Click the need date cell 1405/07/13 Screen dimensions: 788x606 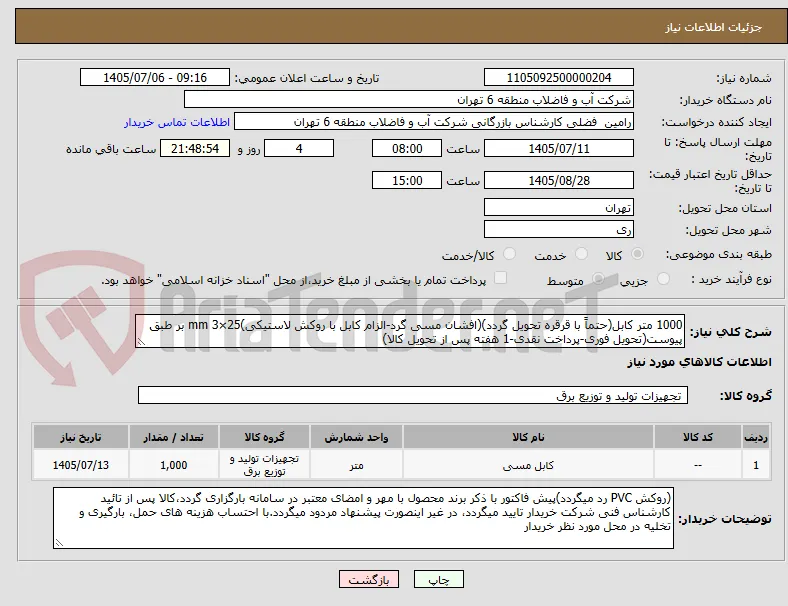tap(81, 465)
